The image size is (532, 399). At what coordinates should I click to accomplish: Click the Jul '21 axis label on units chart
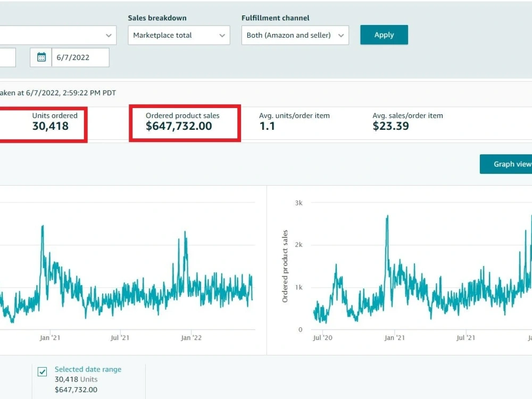120,338
